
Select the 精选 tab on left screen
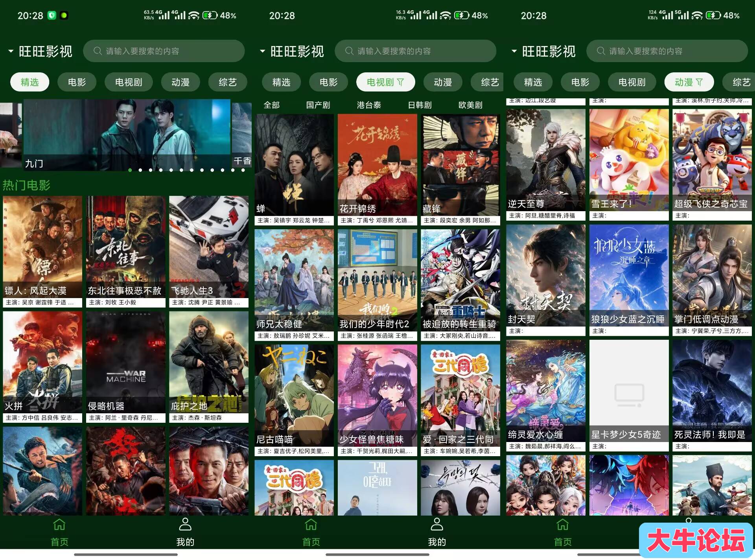(29, 82)
